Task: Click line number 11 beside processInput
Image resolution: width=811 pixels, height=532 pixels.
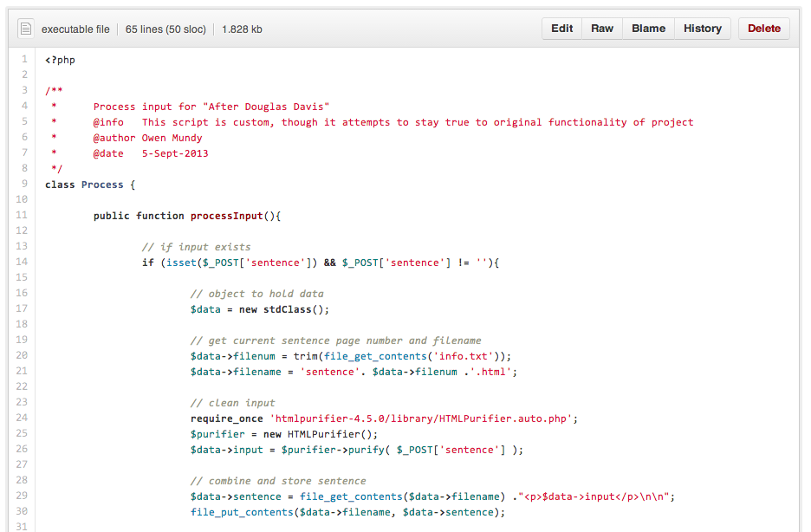Action: point(22,215)
